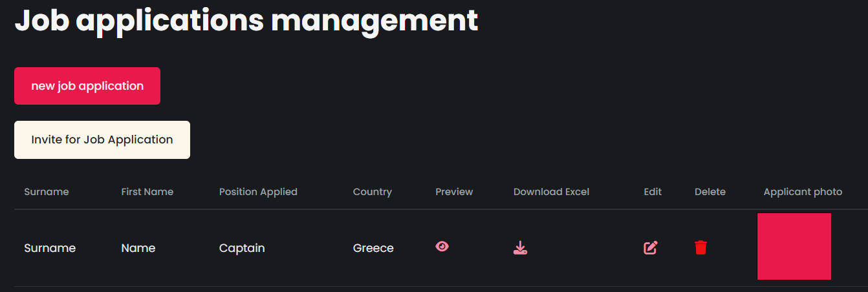Open the red applicant photo thumbnail

pos(794,246)
